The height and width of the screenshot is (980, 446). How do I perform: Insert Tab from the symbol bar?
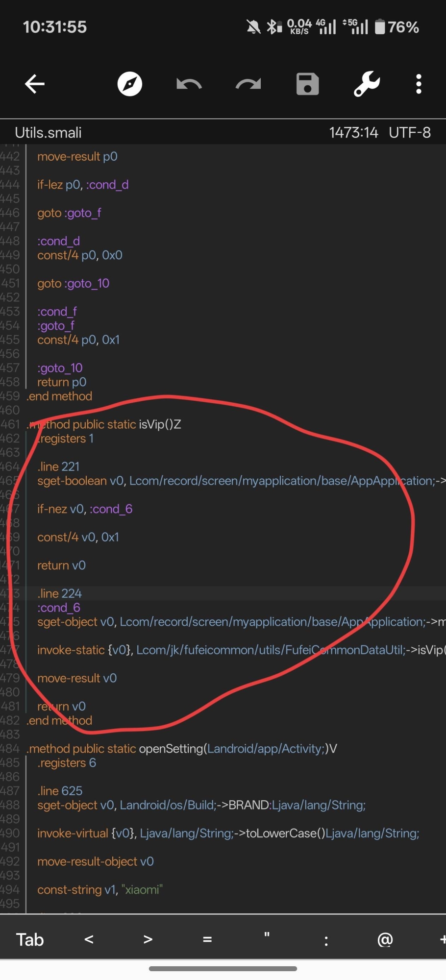[x=30, y=940]
